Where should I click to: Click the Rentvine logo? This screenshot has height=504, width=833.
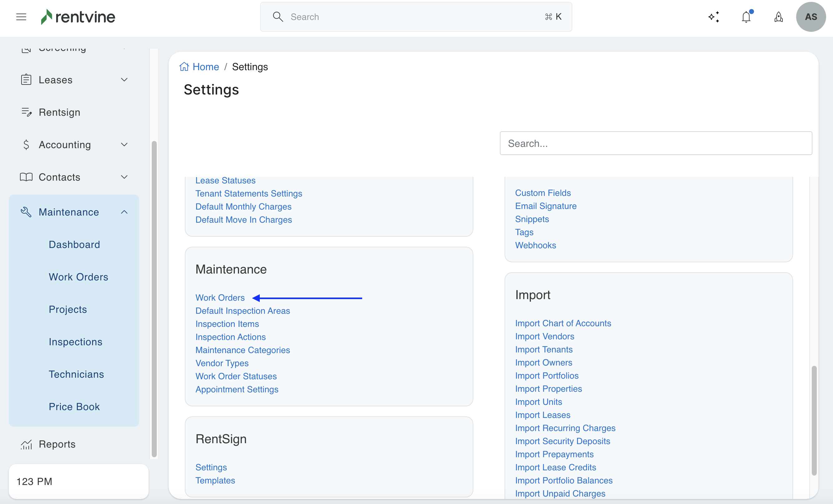77,17
